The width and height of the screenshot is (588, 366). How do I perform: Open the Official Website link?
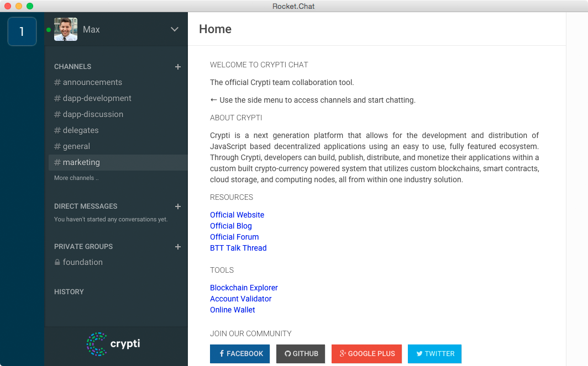point(237,215)
